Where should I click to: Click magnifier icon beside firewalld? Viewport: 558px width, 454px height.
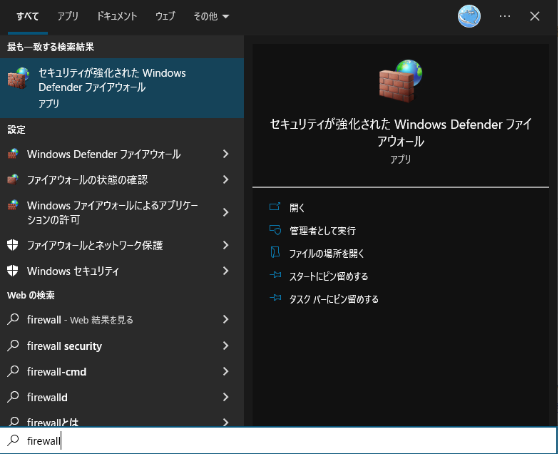coord(13,397)
